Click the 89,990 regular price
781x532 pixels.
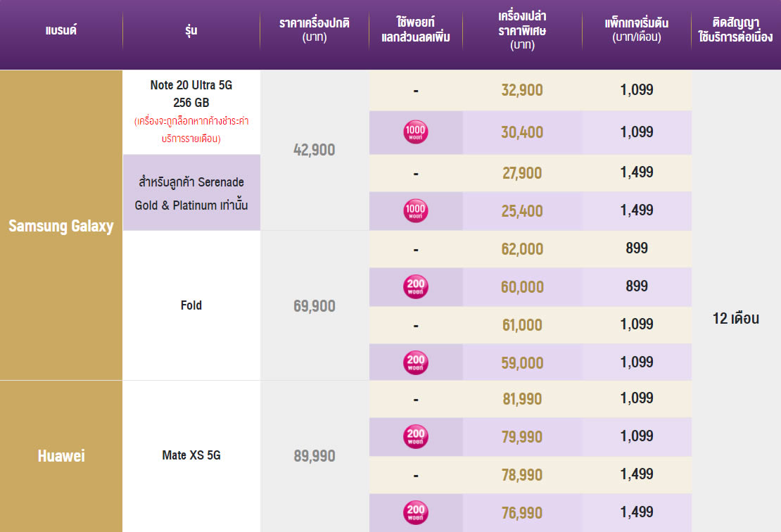[314, 456]
